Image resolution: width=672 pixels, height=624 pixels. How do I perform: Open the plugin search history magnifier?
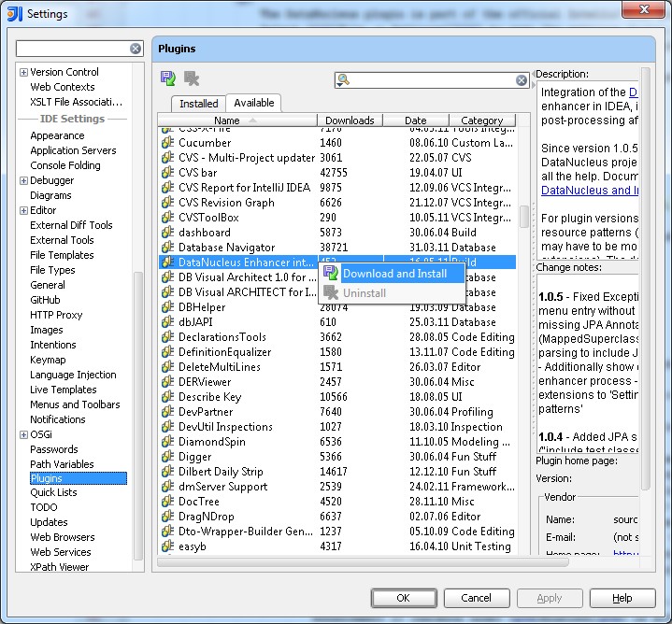(x=343, y=79)
